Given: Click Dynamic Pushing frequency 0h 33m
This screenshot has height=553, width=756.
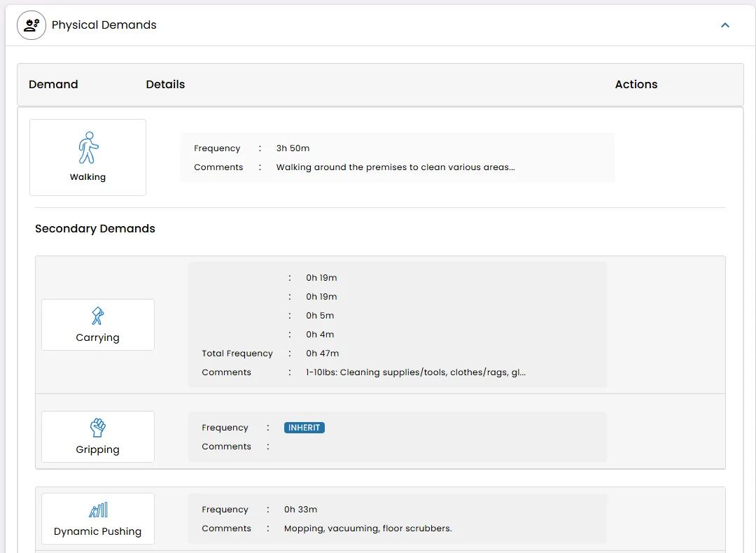Looking at the screenshot, I should click(300, 510).
